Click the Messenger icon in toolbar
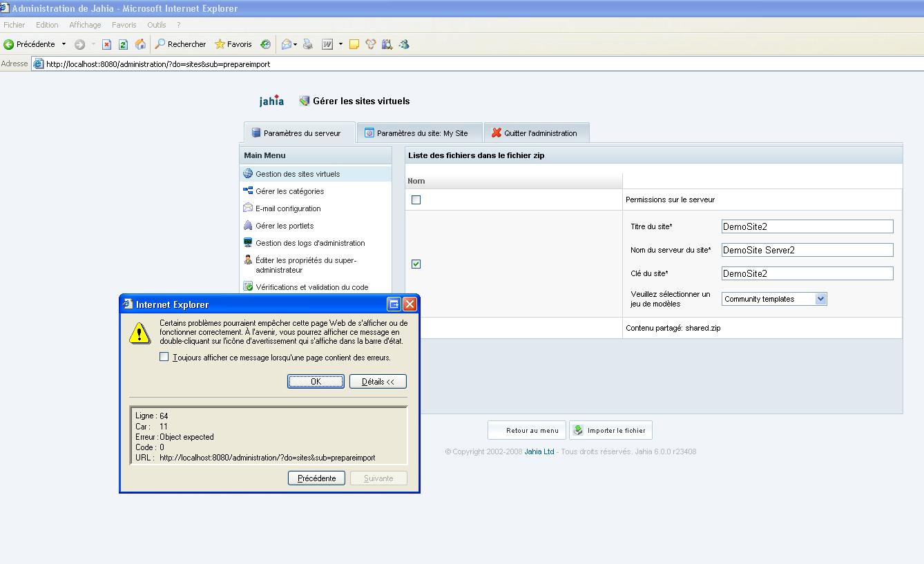The image size is (924, 564). pyautogui.click(x=371, y=44)
